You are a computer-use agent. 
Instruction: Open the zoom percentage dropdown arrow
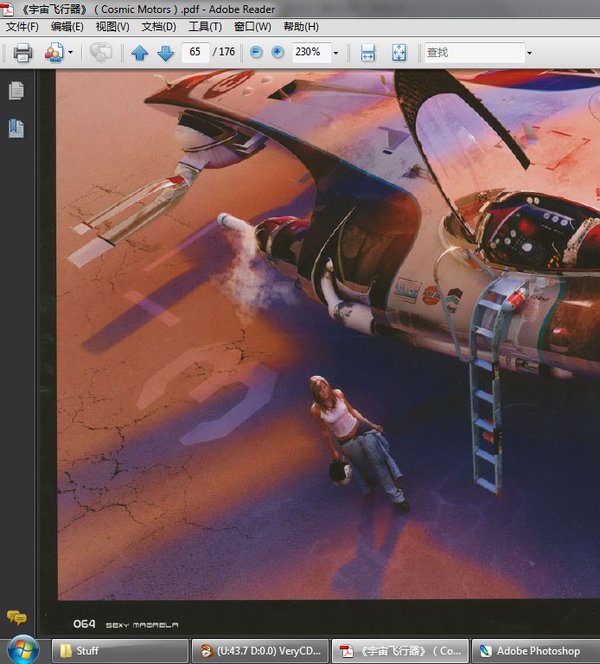pos(336,53)
